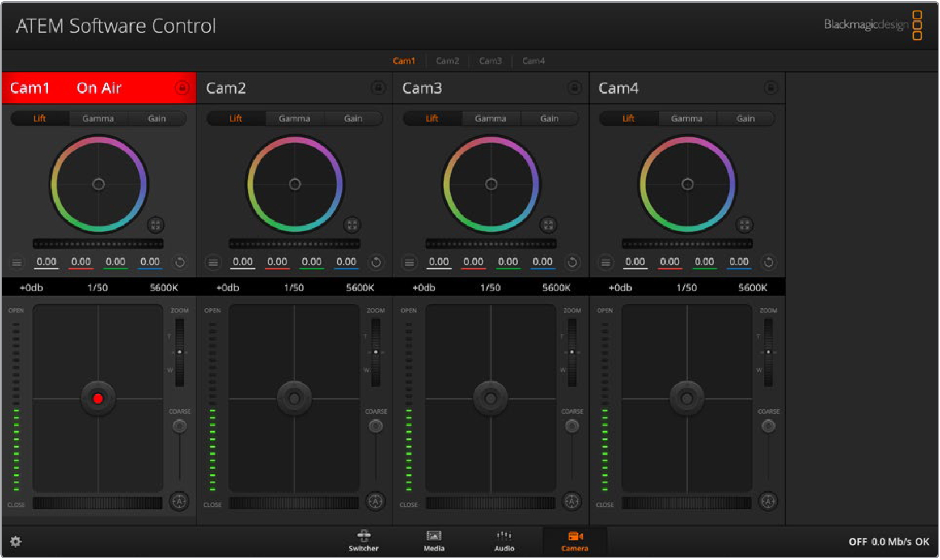Select Cam3 in the top camera bar
Viewport: 940px width, 560px height.
(x=490, y=61)
